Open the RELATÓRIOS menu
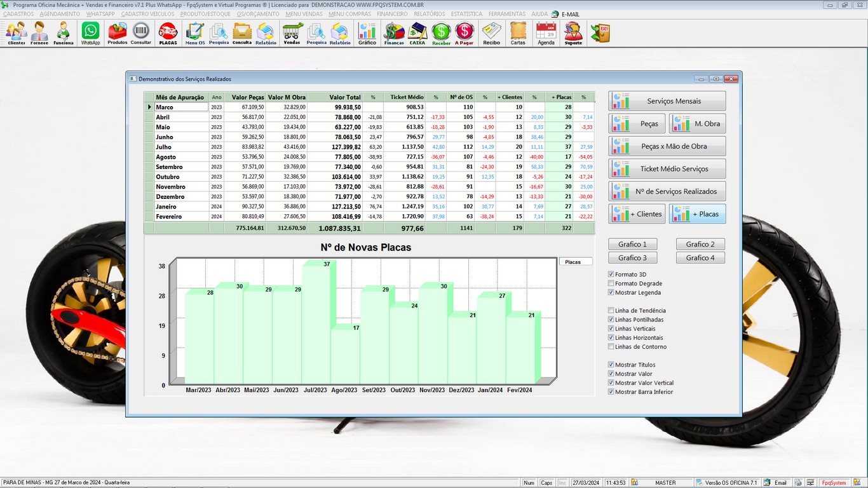The image size is (868, 488). click(429, 14)
